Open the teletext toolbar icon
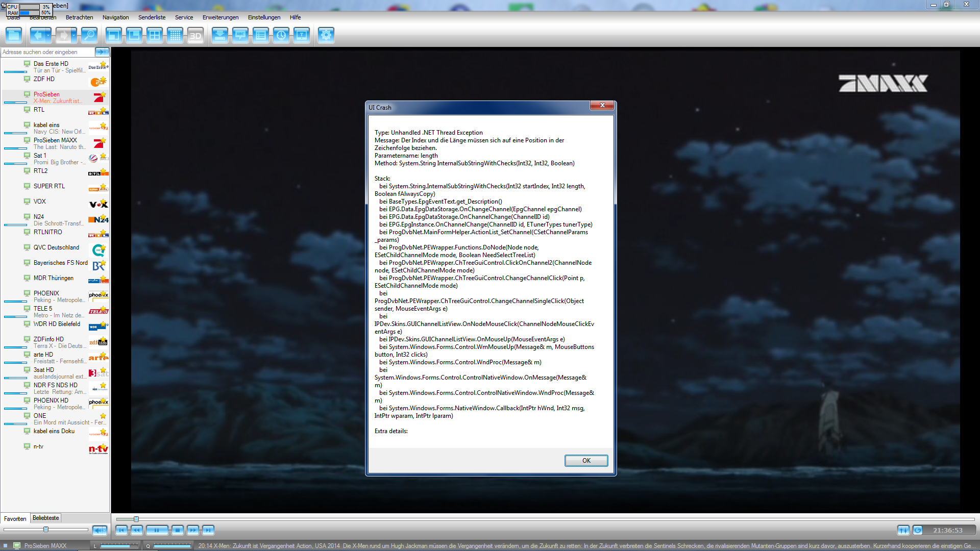 tap(302, 35)
